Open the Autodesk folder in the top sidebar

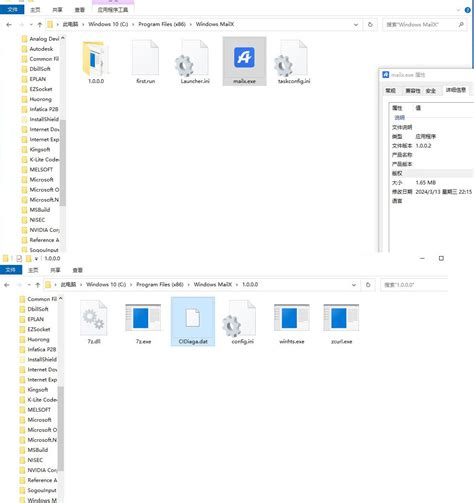pyautogui.click(x=37, y=49)
